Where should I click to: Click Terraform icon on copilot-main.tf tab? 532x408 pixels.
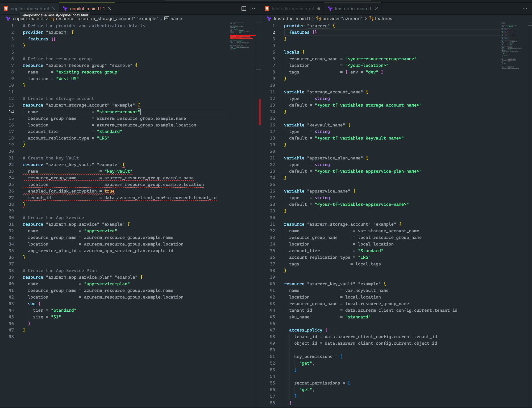click(65, 9)
